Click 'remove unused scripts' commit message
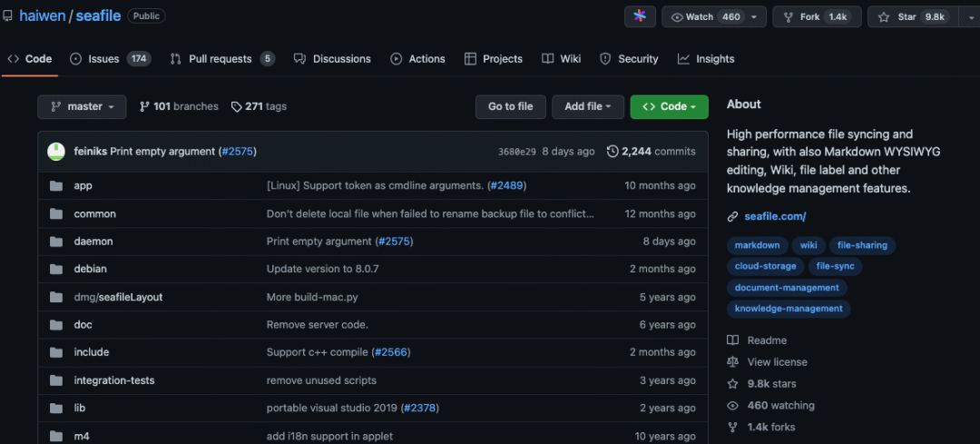 pos(321,380)
